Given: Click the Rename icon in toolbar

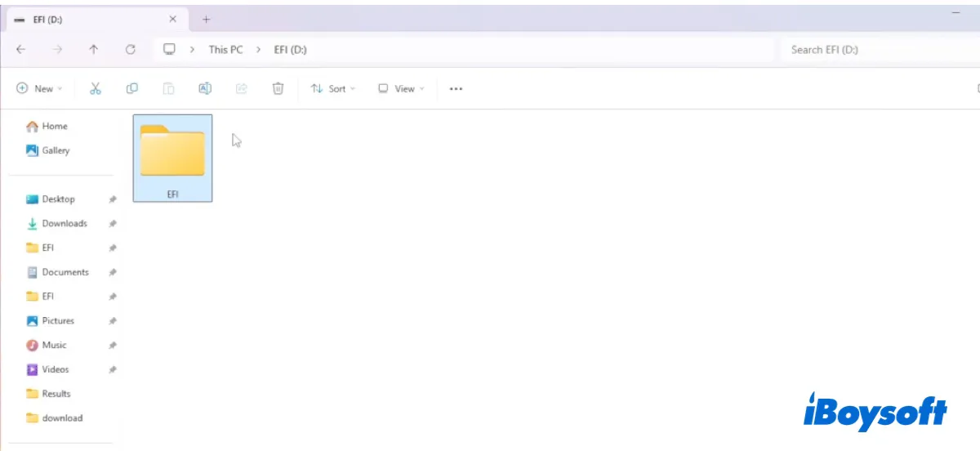Looking at the screenshot, I should click(x=205, y=88).
